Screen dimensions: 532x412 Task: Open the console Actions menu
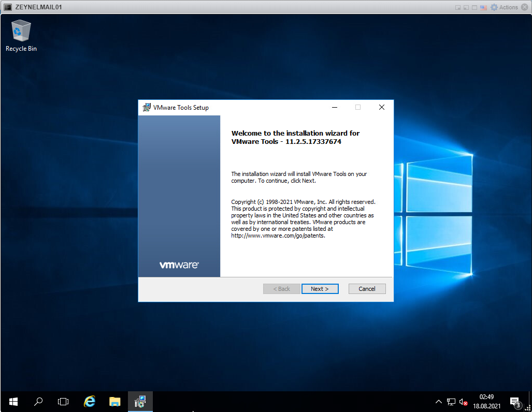click(x=504, y=7)
